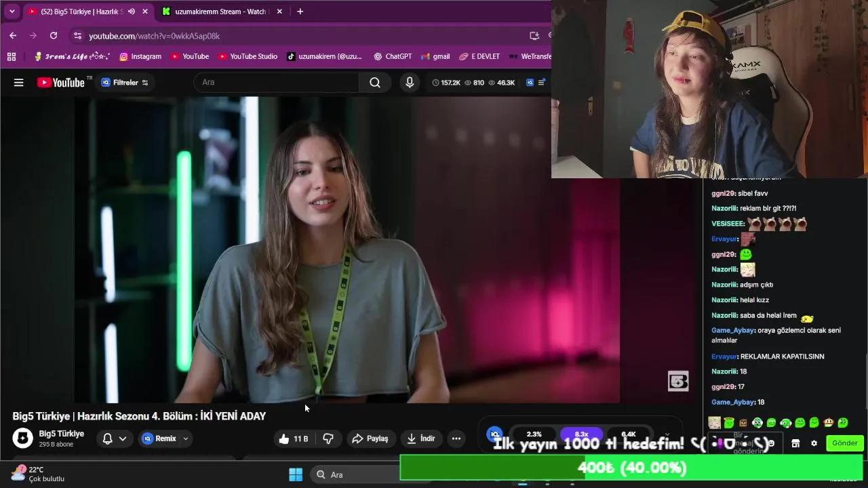Click the Big5 Türkiye channel avatar
The height and width of the screenshot is (488, 868).
(22, 438)
